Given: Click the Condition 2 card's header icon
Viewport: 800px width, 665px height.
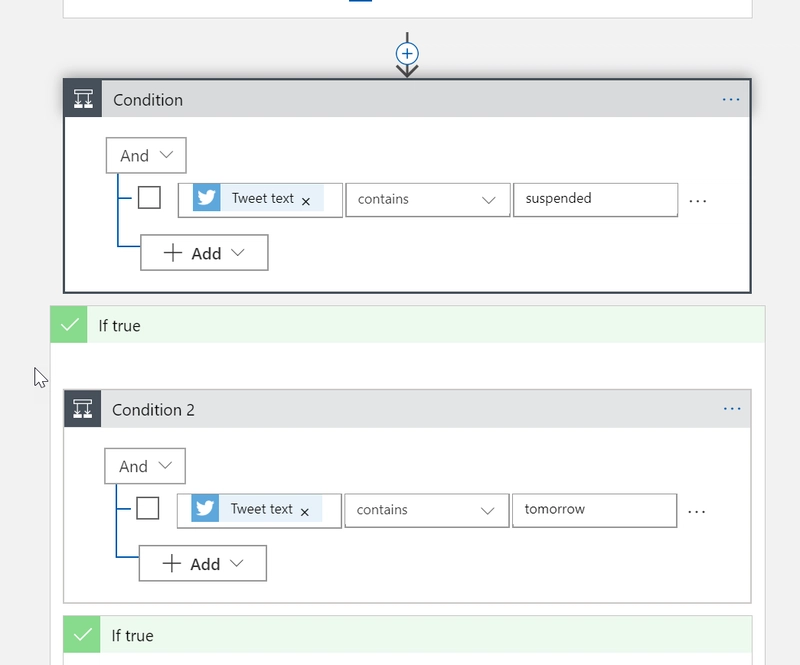Looking at the screenshot, I should [x=83, y=410].
